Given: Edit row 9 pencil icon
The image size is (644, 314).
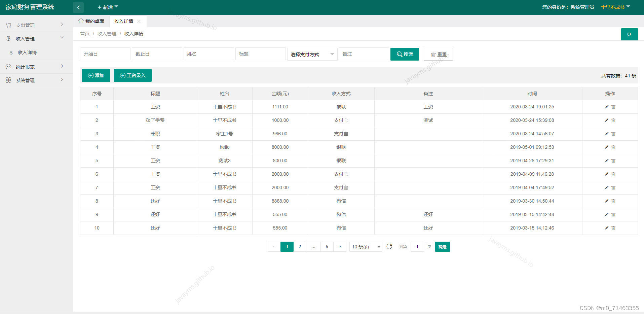Looking at the screenshot, I should 606,214.
